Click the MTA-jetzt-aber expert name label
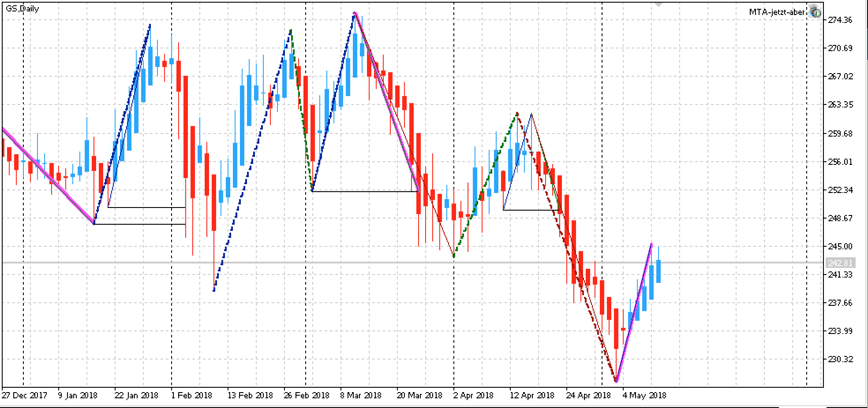 pyautogui.click(x=778, y=12)
